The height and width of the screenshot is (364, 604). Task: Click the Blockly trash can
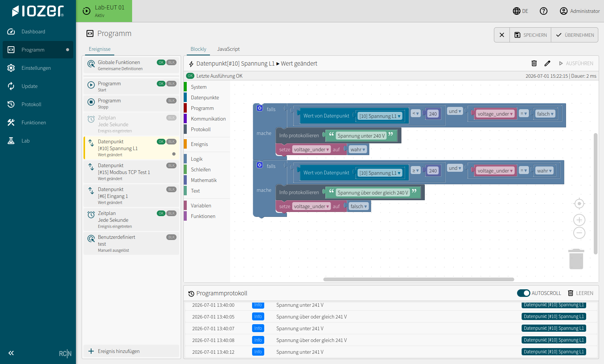coord(576,259)
